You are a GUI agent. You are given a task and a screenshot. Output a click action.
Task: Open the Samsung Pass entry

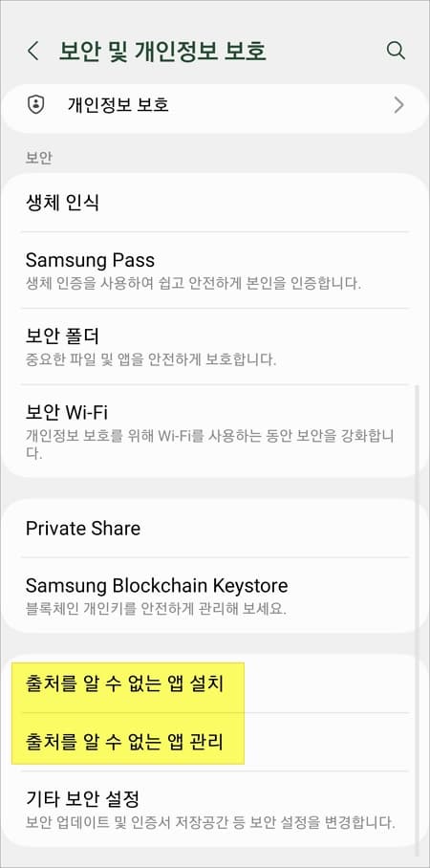pos(215,271)
